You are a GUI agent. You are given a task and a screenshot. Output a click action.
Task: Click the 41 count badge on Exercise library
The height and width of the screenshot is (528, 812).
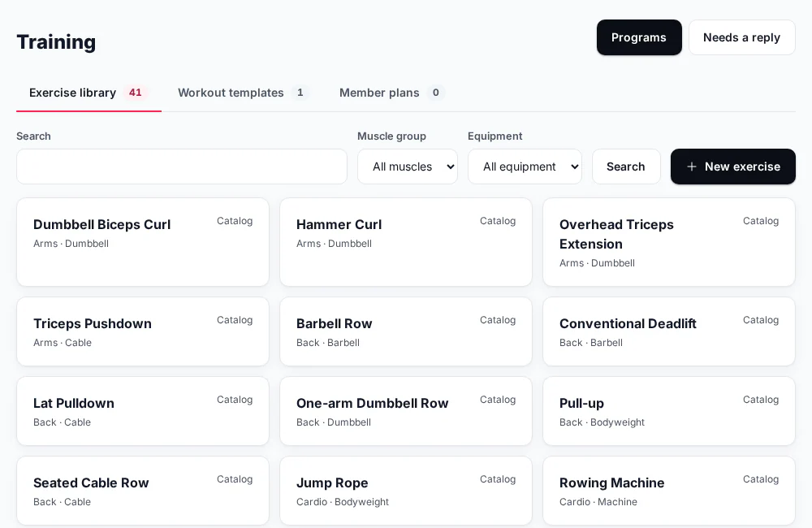point(135,93)
